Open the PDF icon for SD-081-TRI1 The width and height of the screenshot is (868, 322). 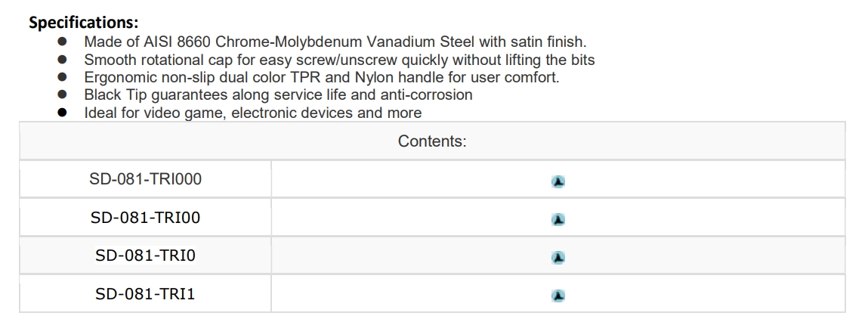coord(558,295)
